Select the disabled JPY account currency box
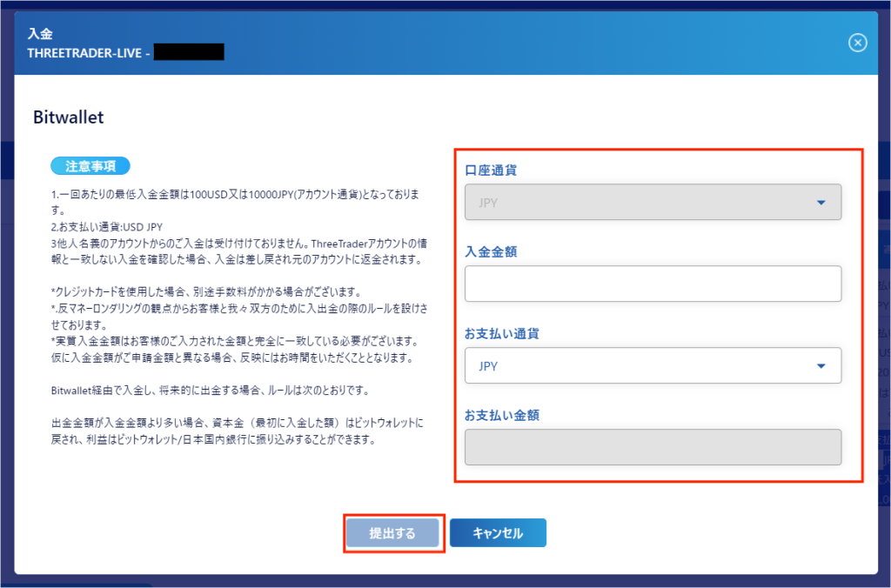Image resolution: width=891 pixels, height=588 pixels. 653,201
